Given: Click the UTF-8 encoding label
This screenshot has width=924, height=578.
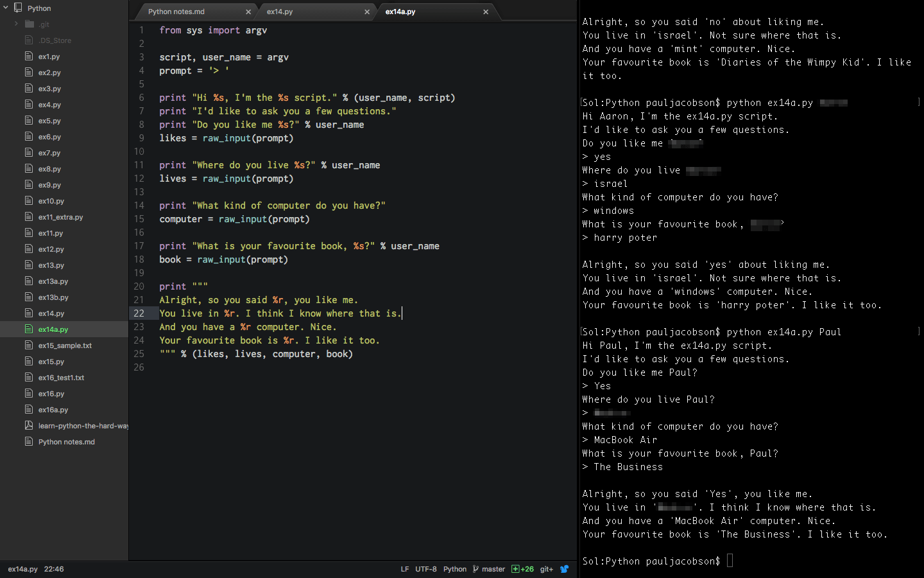Looking at the screenshot, I should [x=426, y=569].
